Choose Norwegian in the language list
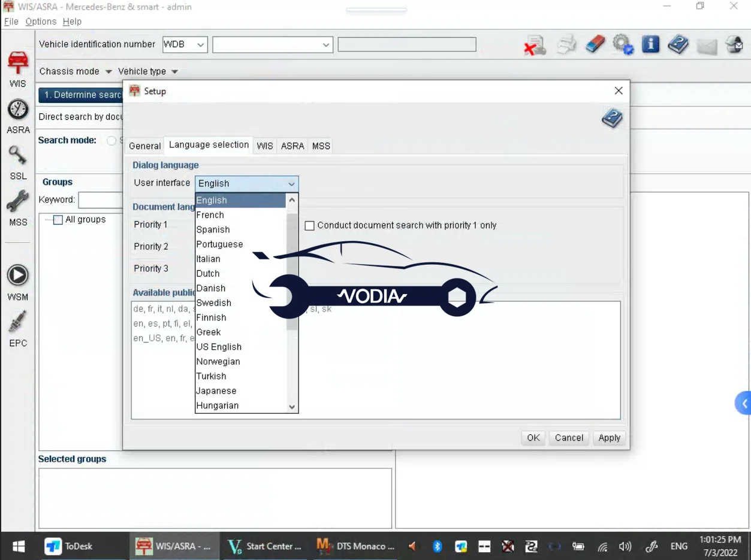Viewport: 751px width, 560px height. (241, 362)
